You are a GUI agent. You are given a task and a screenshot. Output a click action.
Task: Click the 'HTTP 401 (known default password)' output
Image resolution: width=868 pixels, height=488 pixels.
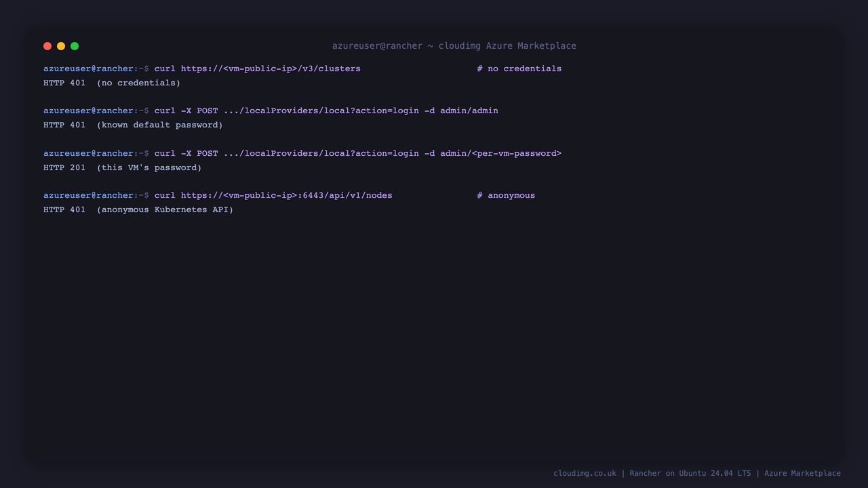(x=133, y=125)
